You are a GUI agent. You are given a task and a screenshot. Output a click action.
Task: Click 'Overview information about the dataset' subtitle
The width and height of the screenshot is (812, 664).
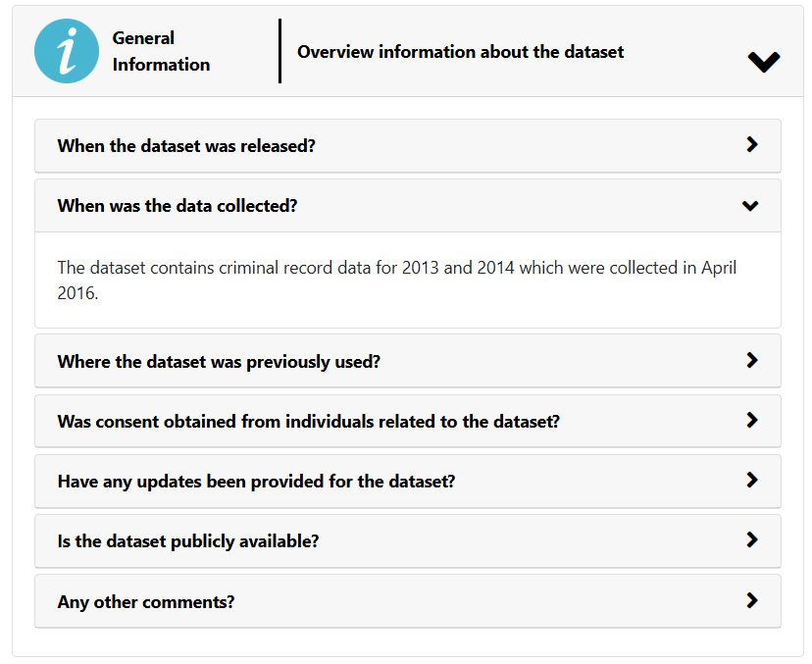coord(460,52)
